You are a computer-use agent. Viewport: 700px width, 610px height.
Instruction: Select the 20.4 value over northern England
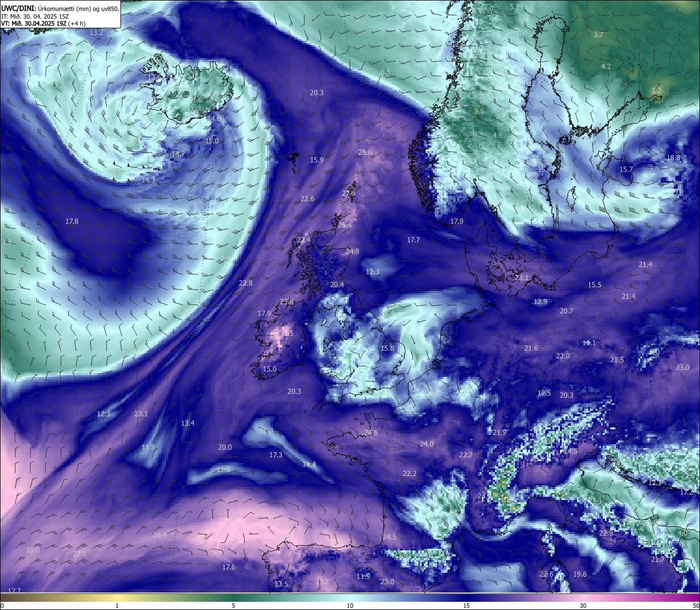(x=337, y=285)
